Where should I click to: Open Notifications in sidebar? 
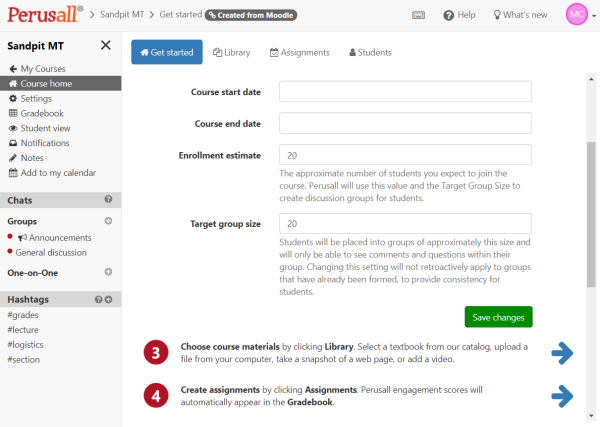39,143
